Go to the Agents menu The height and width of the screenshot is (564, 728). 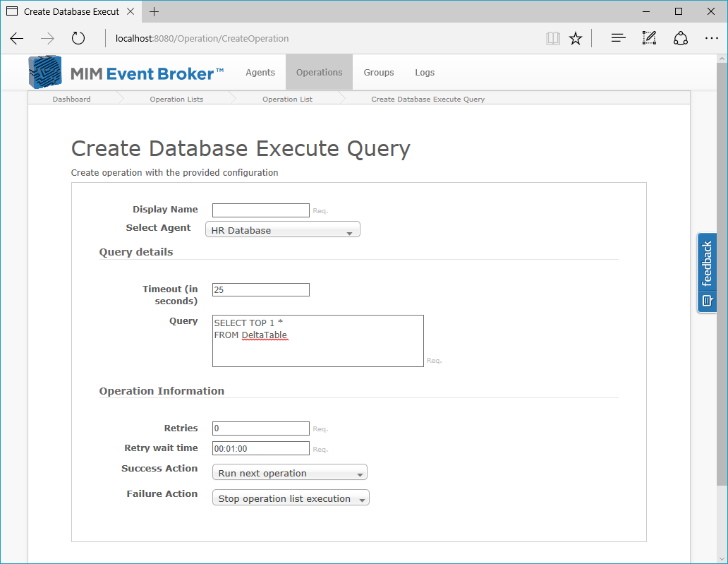(260, 73)
